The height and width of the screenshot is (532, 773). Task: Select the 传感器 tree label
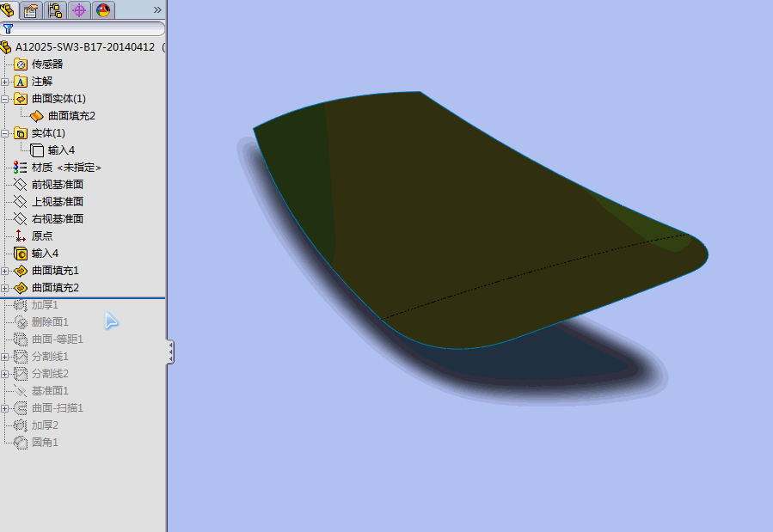(47, 64)
